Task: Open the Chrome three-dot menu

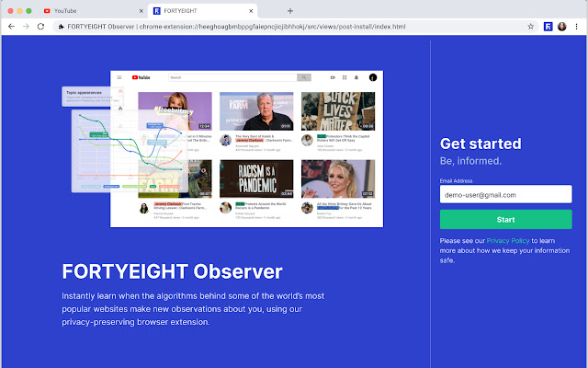Action: point(576,27)
